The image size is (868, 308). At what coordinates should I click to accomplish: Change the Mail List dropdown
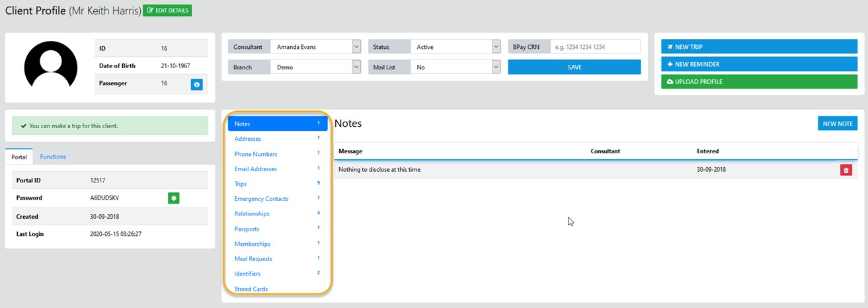pos(455,67)
